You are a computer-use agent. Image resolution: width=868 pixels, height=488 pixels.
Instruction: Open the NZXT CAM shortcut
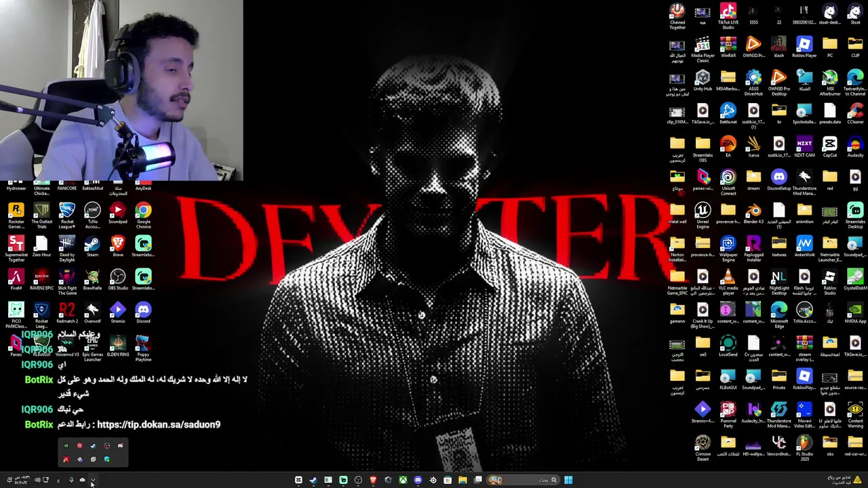804,148
